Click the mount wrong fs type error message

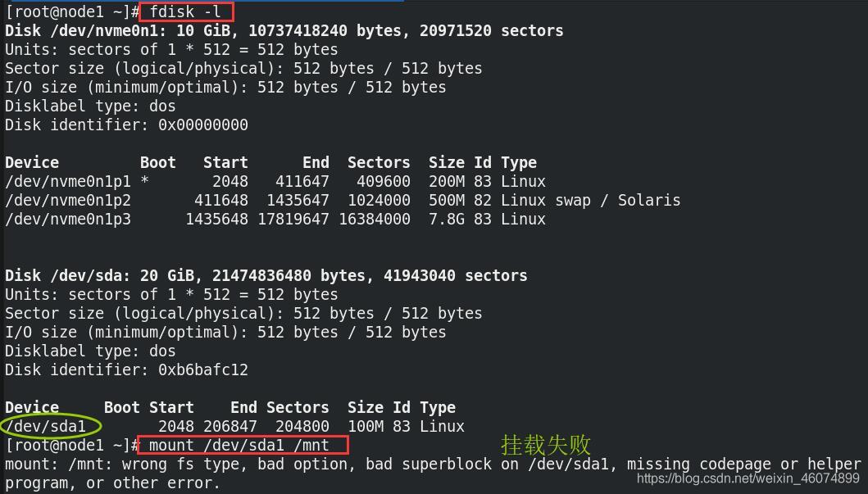pos(433,473)
